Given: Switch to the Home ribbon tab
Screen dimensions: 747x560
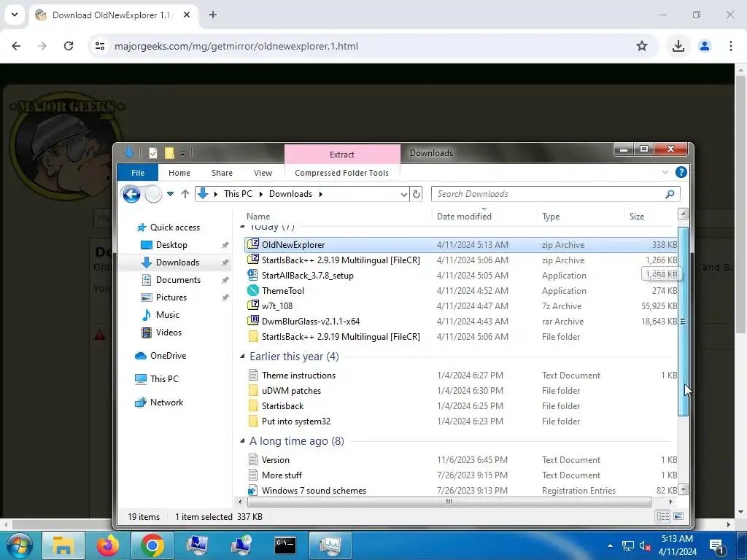Looking at the screenshot, I should (179, 173).
